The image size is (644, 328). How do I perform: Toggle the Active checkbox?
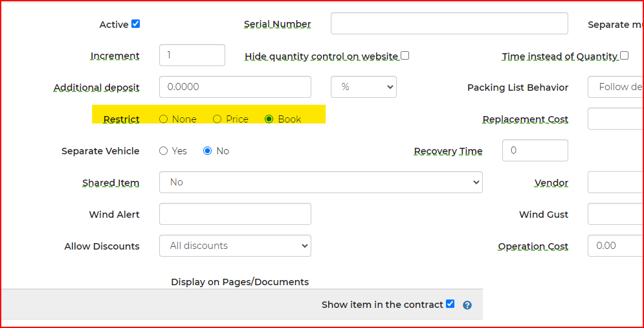click(136, 24)
